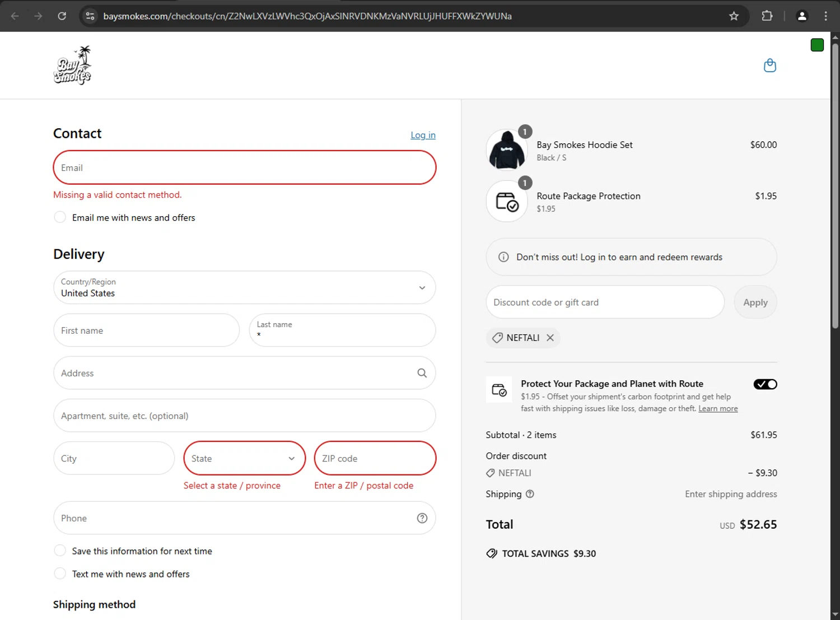Click the Bay Smokes logo
Screen dimensions: 840x620
point(73,66)
